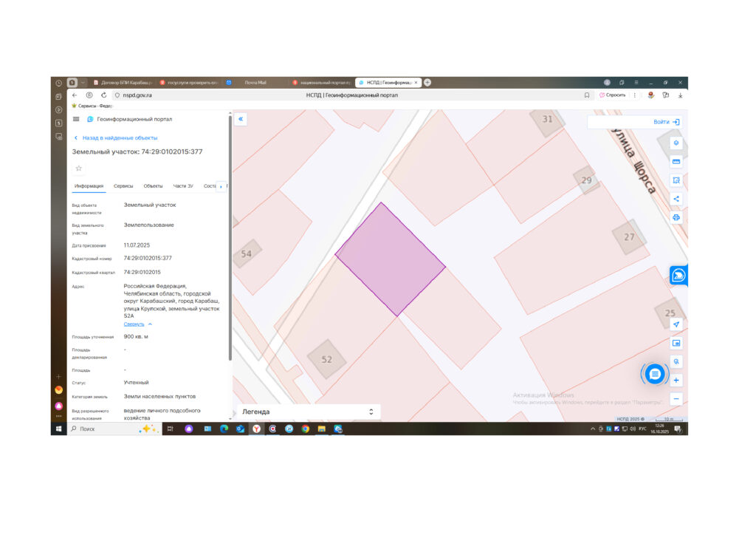Switch to the Сервисы tab
This screenshot has height=535, width=756.
coord(123,186)
